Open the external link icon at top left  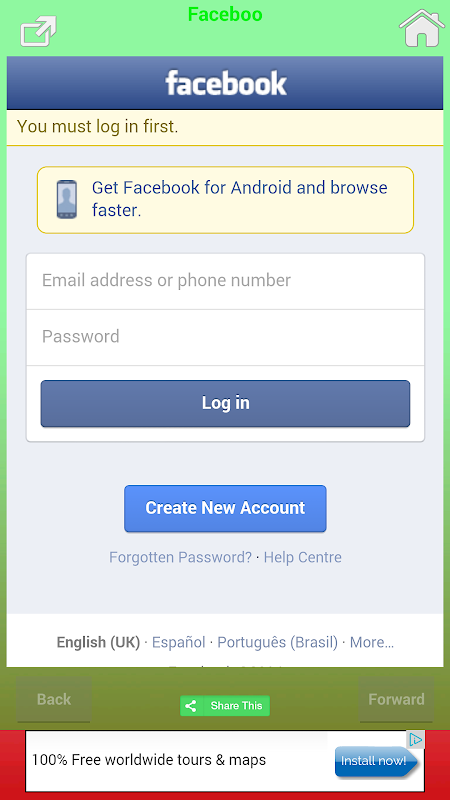(x=39, y=31)
